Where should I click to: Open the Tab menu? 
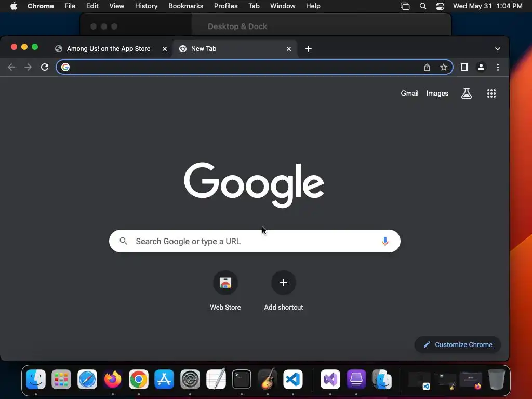254,6
